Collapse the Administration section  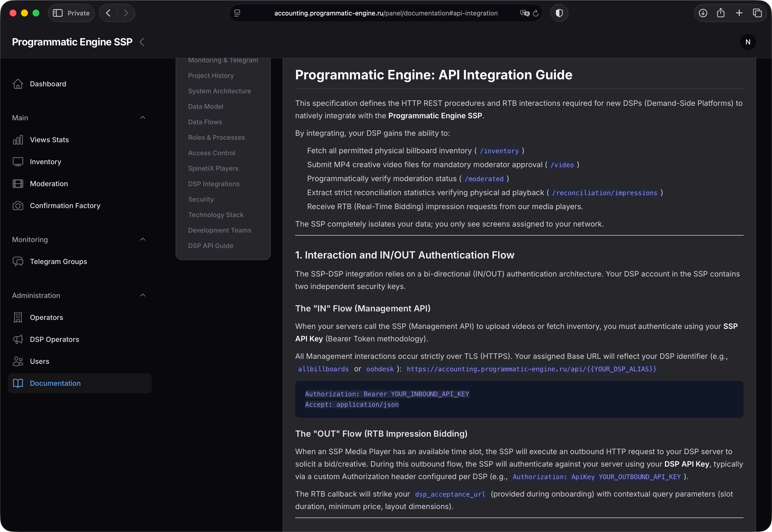(143, 295)
